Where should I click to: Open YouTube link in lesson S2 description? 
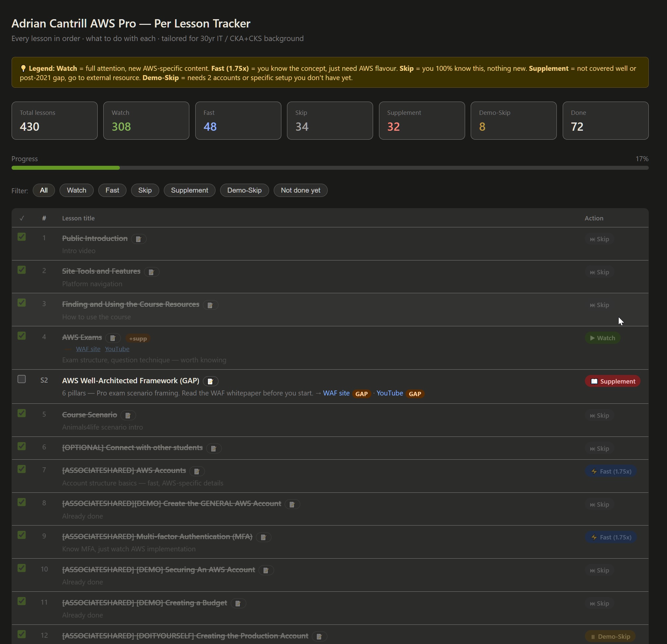click(x=390, y=393)
